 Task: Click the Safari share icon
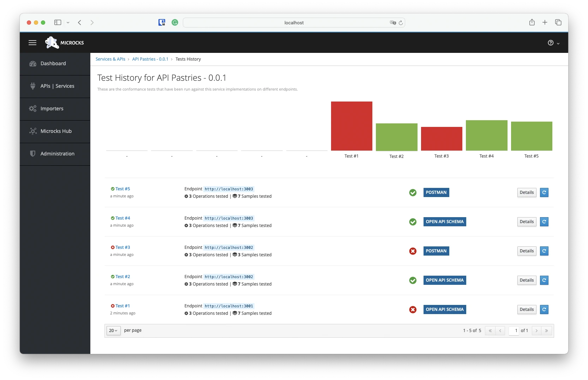pyautogui.click(x=532, y=23)
